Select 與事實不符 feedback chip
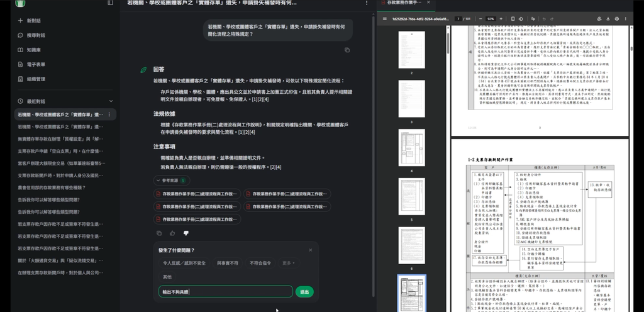This screenshot has height=312, width=644. (227, 263)
